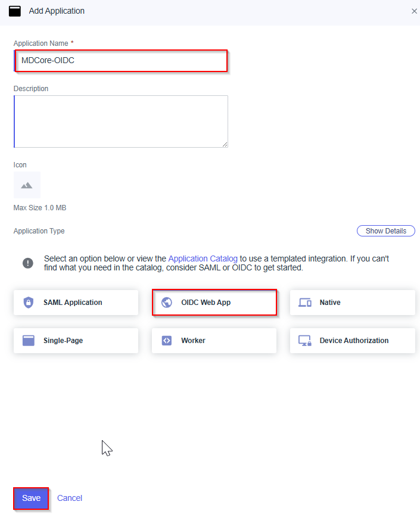Click the info alert exclamation icon

coord(28,263)
